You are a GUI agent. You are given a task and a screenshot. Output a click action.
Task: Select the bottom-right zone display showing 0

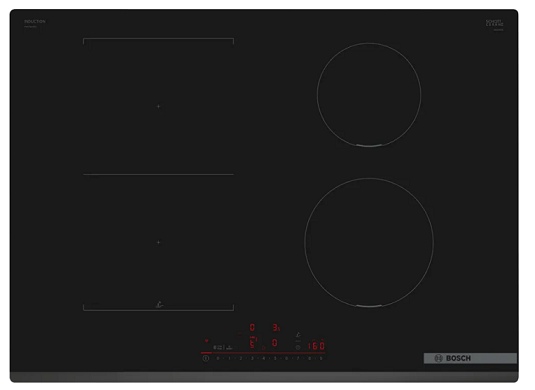pos(274,343)
